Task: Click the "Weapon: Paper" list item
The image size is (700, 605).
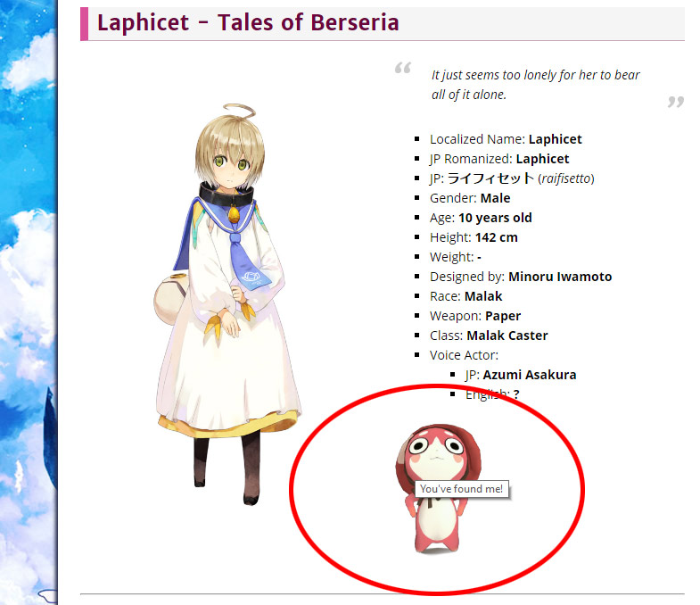Action: 475,317
